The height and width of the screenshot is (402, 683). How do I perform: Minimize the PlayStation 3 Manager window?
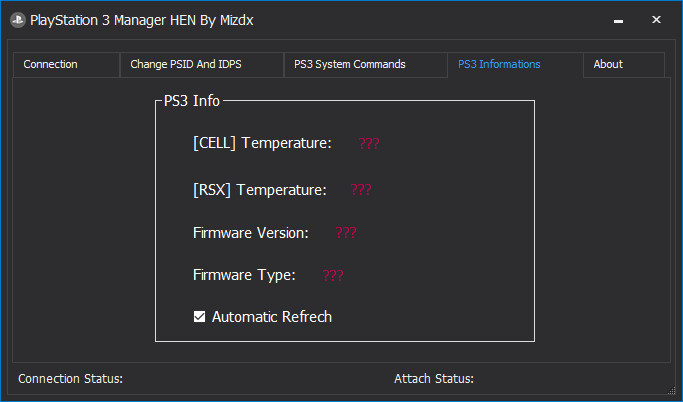point(618,20)
